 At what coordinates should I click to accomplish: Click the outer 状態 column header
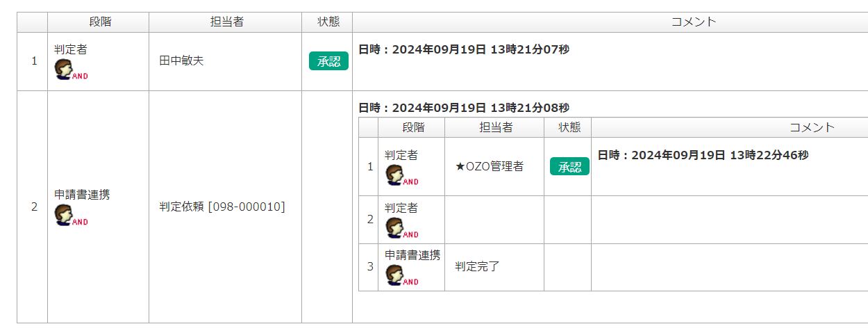327,22
